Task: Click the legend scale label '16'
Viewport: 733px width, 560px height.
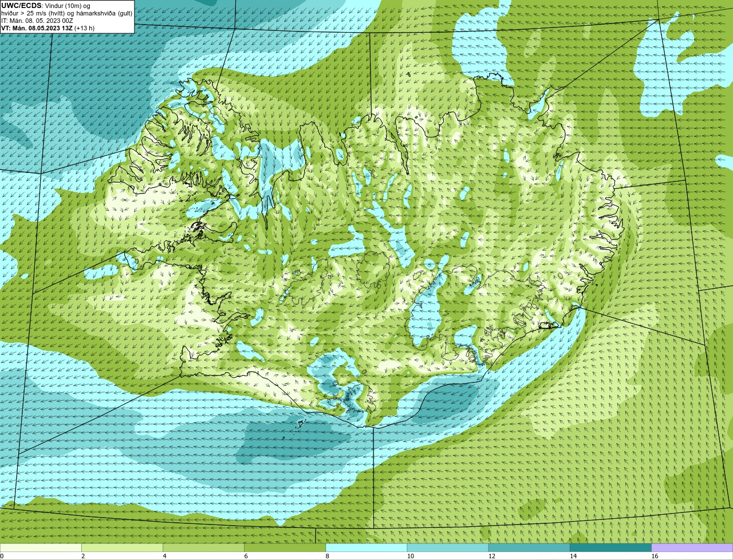Action: tap(655, 556)
